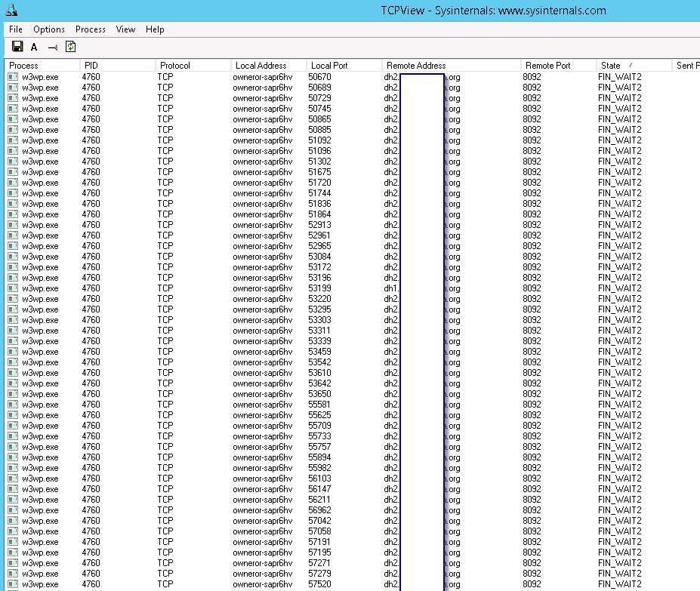Viewport: 700px width, 591px height.
Task: Click the w3wp.exe process icon for port 51836
Action: point(13,204)
